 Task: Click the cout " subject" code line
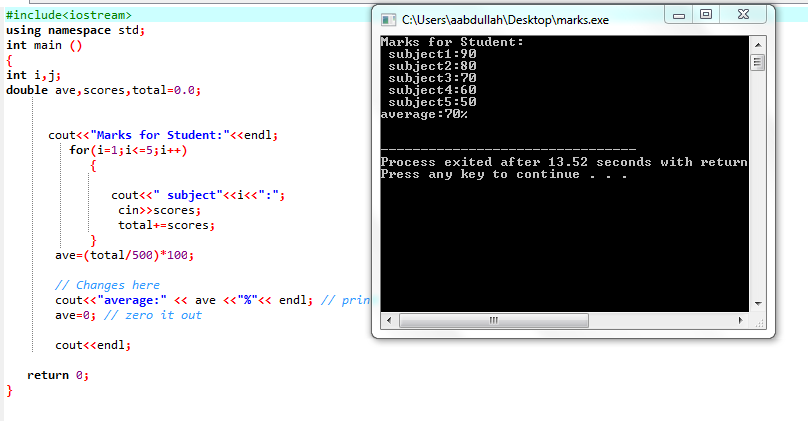pos(198,195)
